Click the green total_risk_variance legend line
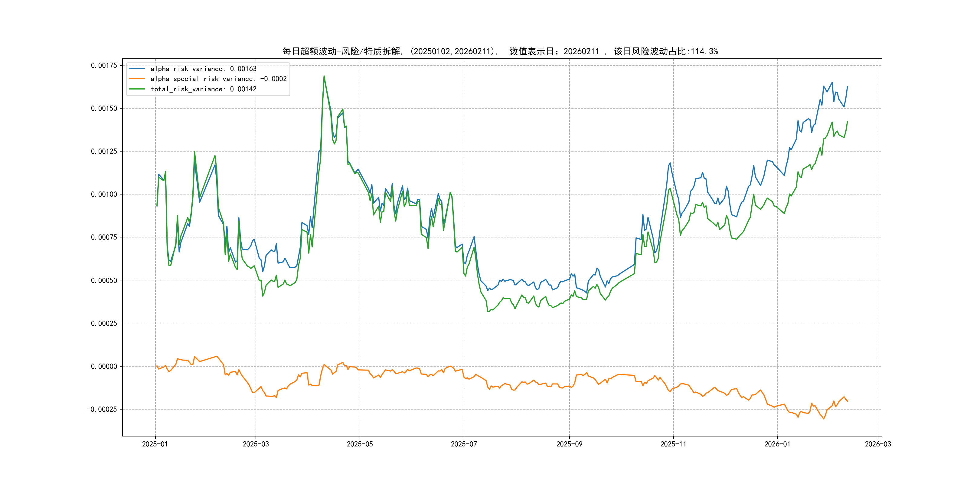This screenshot has width=980, height=490. (x=137, y=89)
